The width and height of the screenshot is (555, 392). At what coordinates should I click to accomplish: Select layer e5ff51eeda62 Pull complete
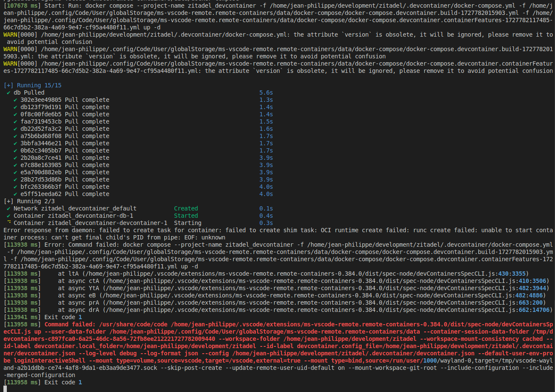click(x=65, y=194)
